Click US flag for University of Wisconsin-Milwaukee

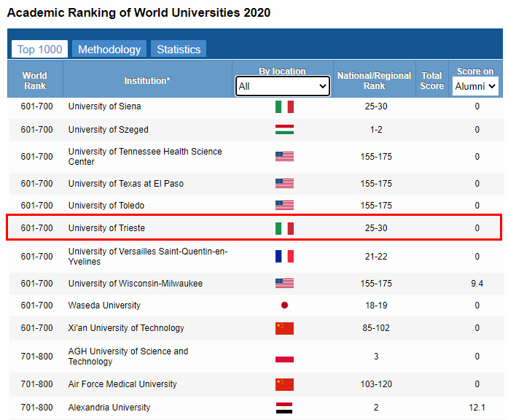(284, 283)
